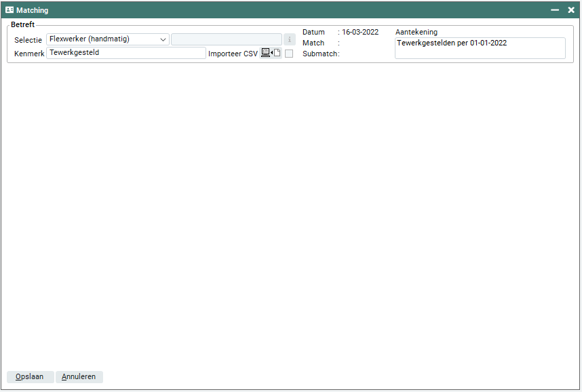The width and height of the screenshot is (582, 392).
Task: Click the Datum value 16-03-2022
Action: [360, 32]
